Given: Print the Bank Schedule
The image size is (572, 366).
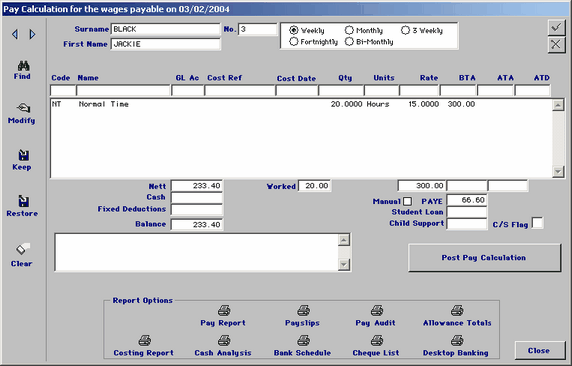Looking at the screenshot, I should pyautogui.click(x=303, y=341).
